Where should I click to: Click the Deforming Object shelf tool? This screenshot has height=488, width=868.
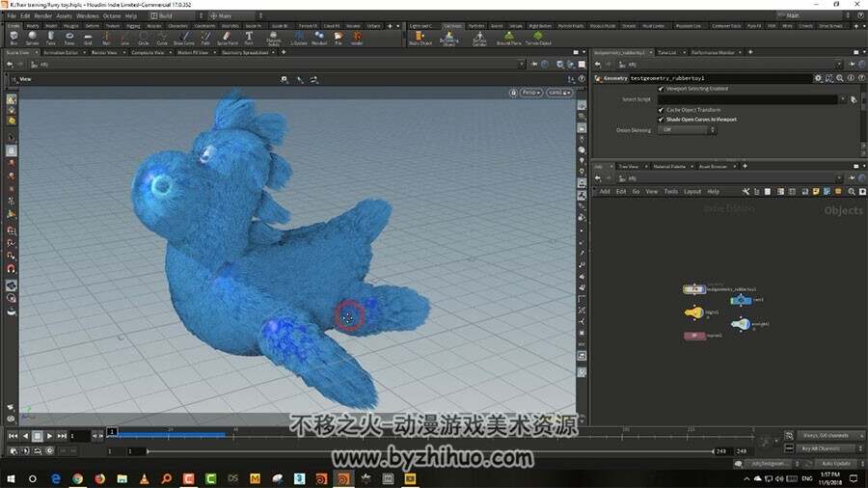448,39
